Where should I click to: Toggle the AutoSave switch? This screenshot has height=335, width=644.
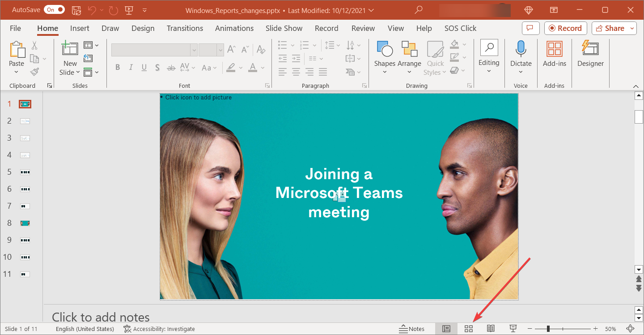(55, 9)
